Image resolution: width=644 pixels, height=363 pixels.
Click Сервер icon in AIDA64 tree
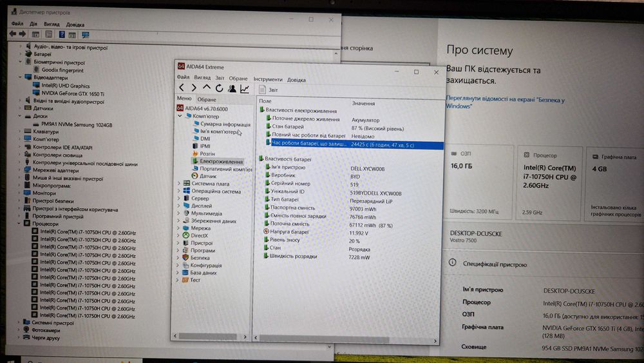tap(186, 199)
